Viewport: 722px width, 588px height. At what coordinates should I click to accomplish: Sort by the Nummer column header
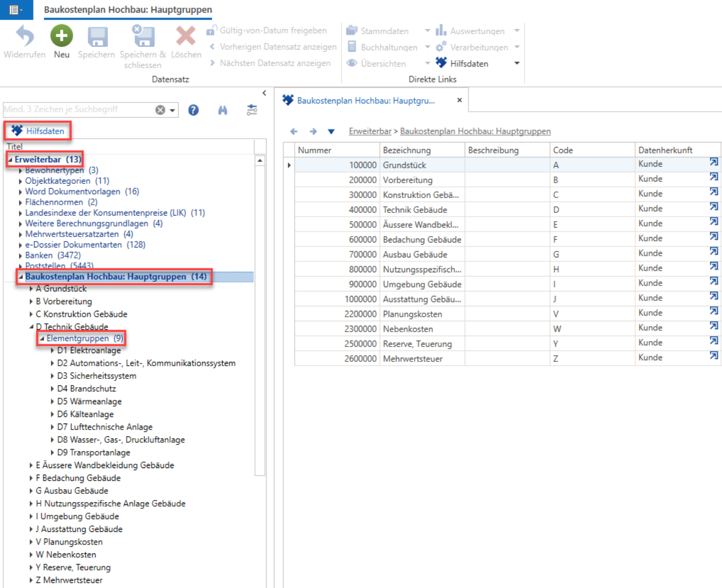[337, 150]
